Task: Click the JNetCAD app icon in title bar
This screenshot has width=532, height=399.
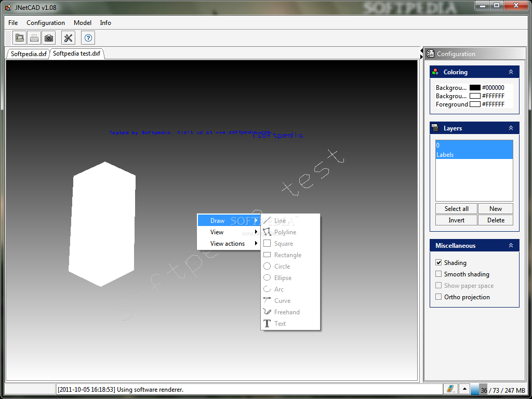Action: tap(8, 7)
